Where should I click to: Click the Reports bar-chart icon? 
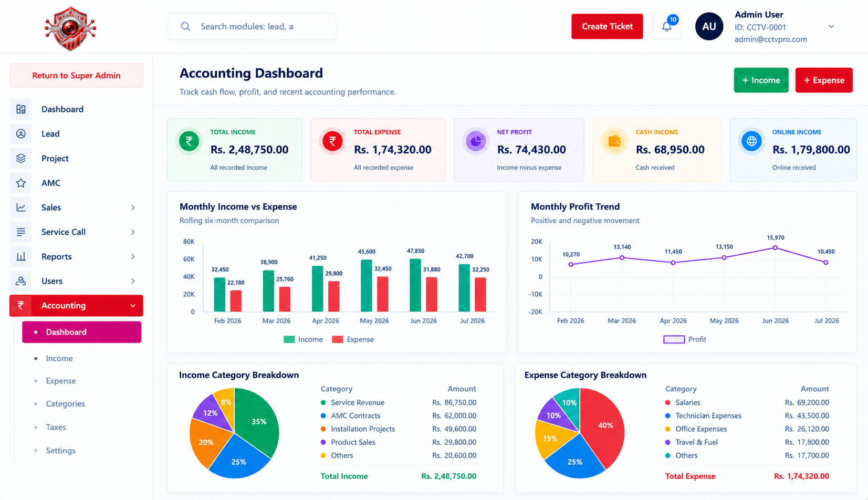click(21, 256)
